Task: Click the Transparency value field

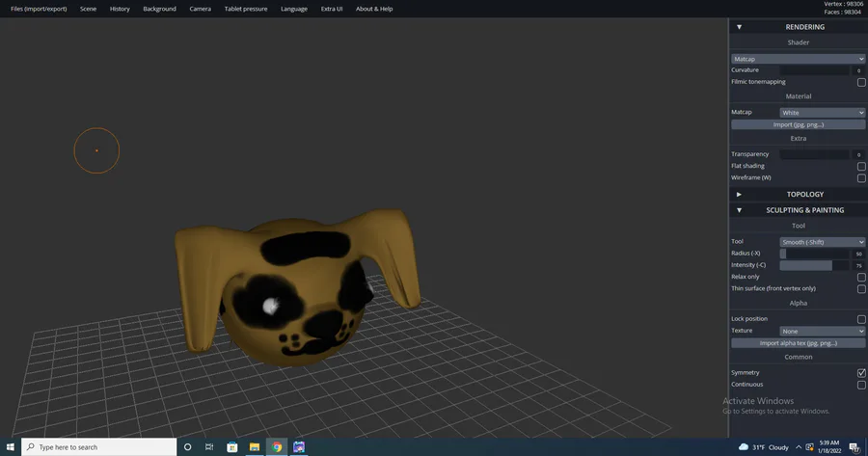Action: (x=858, y=154)
